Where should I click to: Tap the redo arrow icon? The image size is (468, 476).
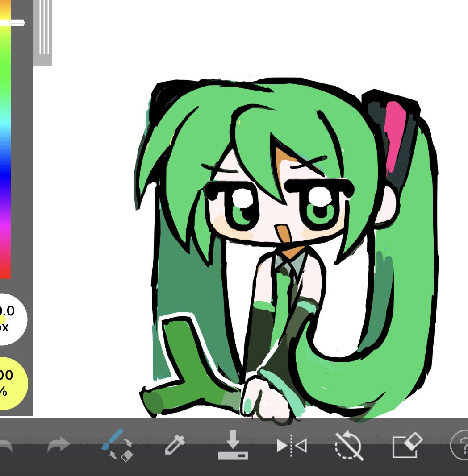[x=58, y=444]
